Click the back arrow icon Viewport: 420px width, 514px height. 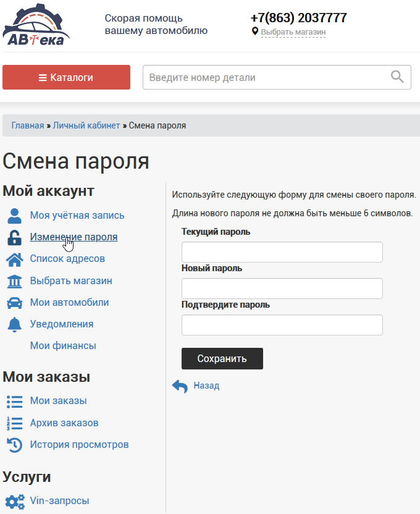(x=180, y=386)
